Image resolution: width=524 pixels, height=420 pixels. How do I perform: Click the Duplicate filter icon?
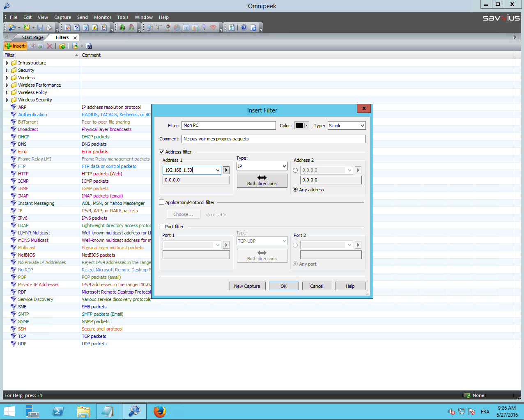tap(41, 46)
